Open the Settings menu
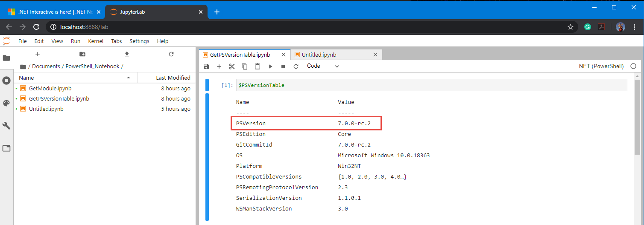644x225 pixels. coord(140,41)
